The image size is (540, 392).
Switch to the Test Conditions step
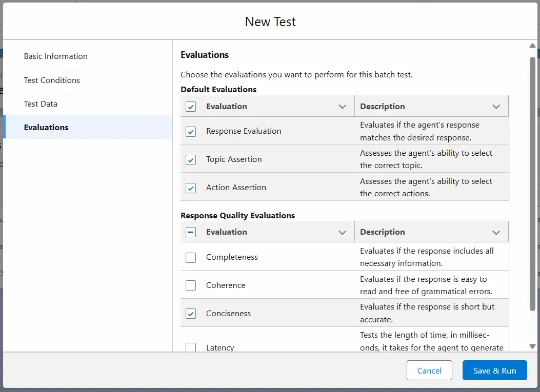pos(52,80)
